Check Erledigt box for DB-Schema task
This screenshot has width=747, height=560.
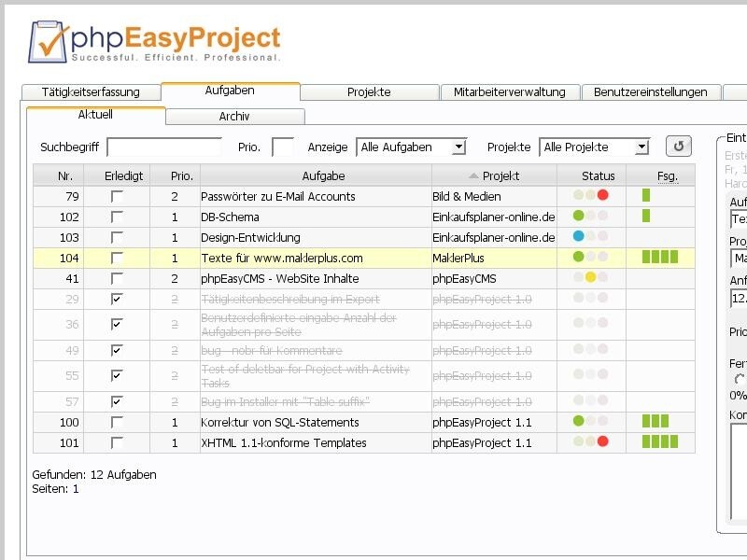tap(117, 217)
